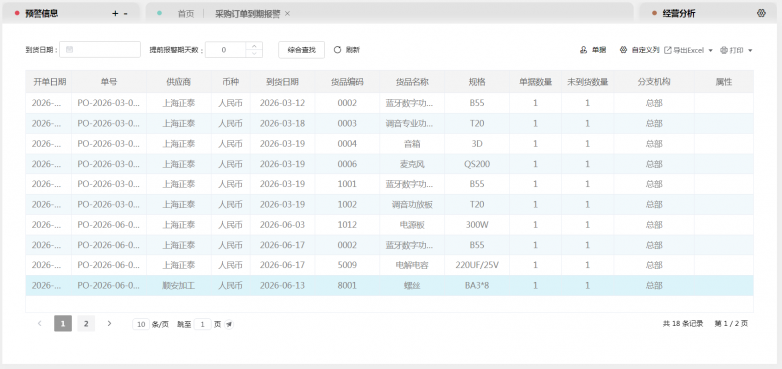
Task: Open 自定义列 column settings
Action: click(x=639, y=50)
